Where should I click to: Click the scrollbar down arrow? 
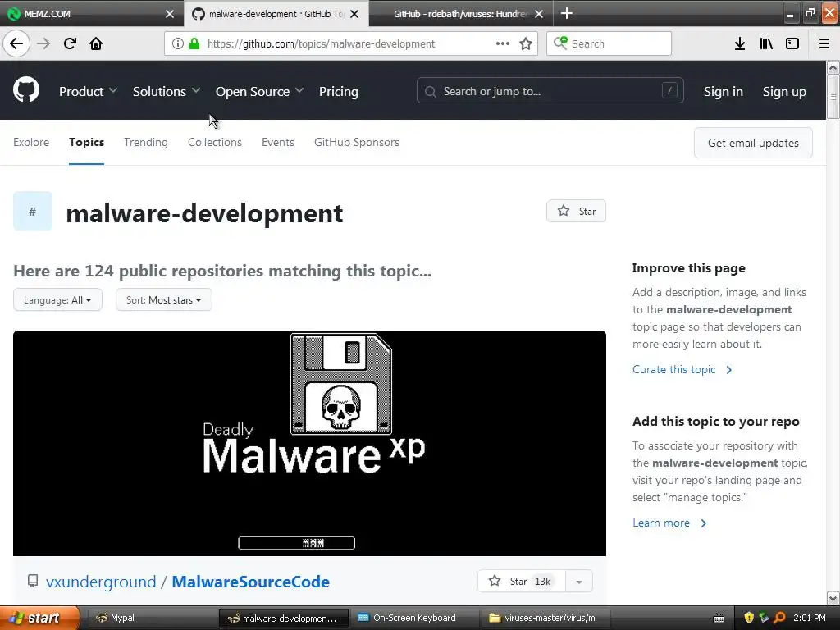coord(833,598)
